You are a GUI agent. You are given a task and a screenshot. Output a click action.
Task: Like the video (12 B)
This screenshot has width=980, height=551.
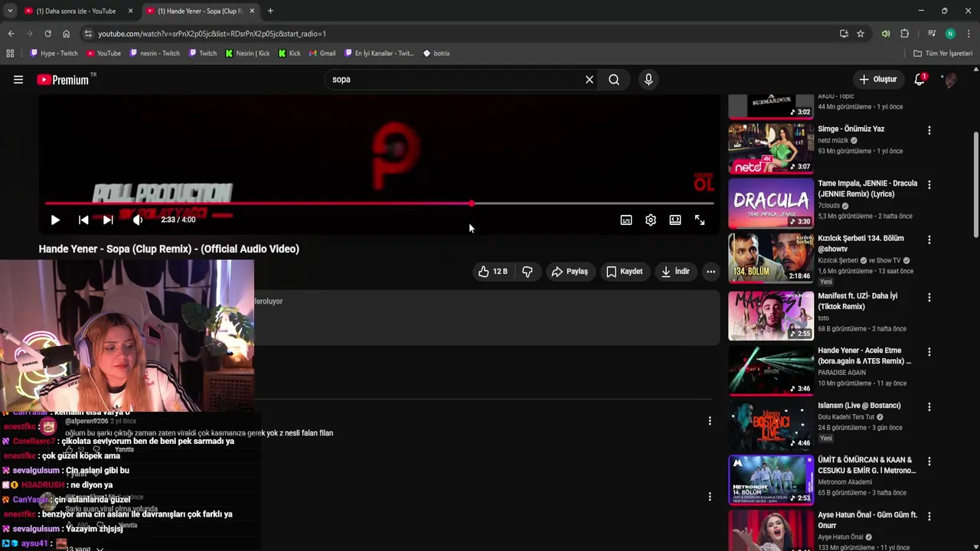pos(493,271)
